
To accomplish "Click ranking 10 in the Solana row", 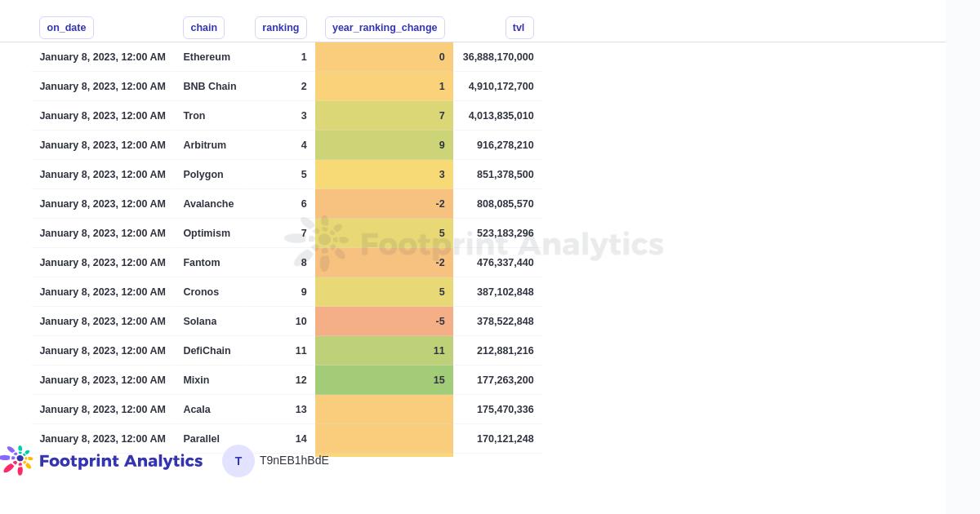I will [301, 321].
